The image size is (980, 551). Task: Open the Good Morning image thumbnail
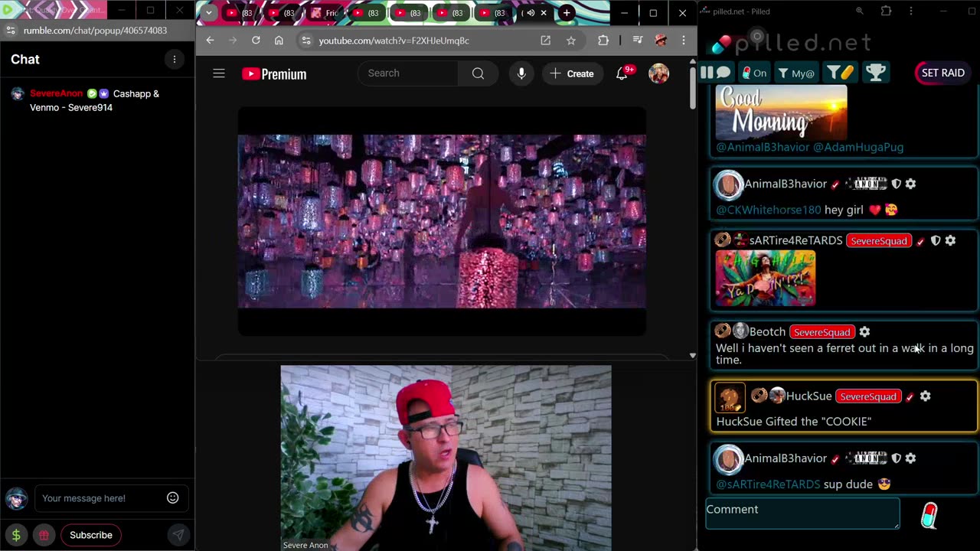(x=781, y=112)
